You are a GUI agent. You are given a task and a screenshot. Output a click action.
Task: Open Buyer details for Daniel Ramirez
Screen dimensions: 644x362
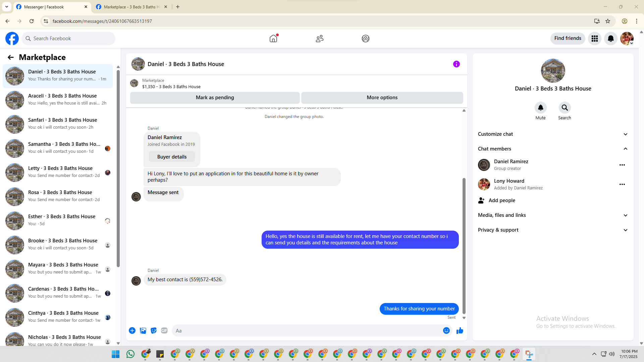(x=172, y=157)
